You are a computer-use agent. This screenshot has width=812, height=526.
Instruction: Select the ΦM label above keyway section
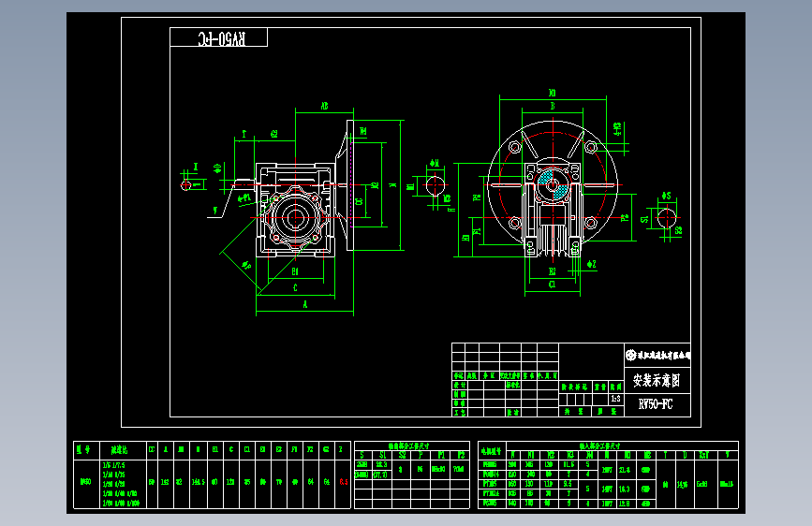[x=434, y=164]
